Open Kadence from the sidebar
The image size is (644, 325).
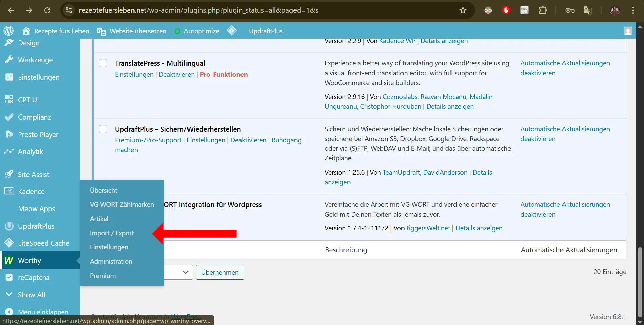pyautogui.click(x=31, y=191)
